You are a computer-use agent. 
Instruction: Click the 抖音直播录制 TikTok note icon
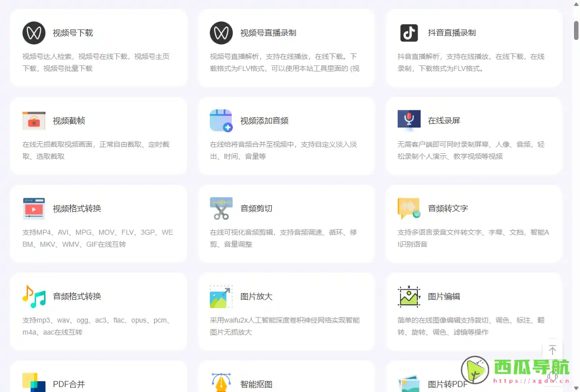click(409, 32)
